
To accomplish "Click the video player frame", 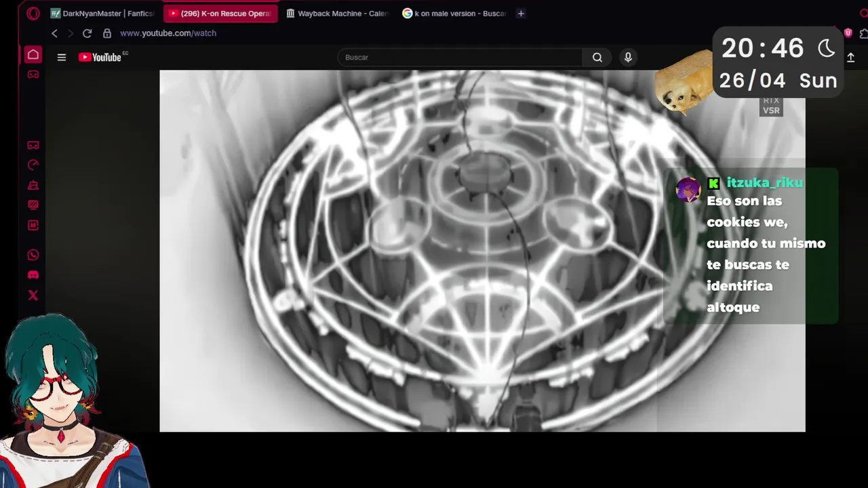I will (482, 251).
